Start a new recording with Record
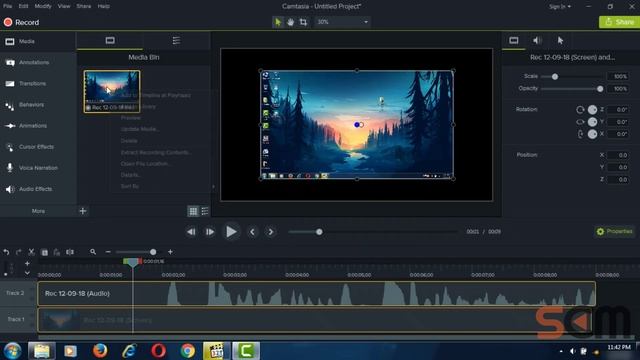 (x=21, y=22)
